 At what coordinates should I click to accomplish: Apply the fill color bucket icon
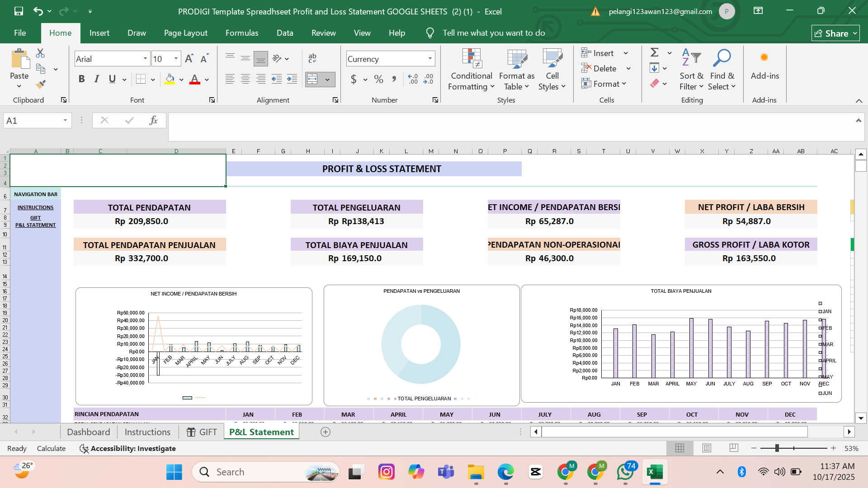tap(170, 79)
